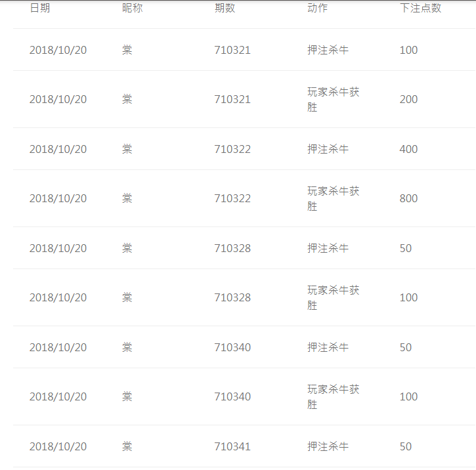Click the 50 points cell for period 710341
Image resolution: width=476 pixels, height=470 pixels.
(x=406, y=446)
